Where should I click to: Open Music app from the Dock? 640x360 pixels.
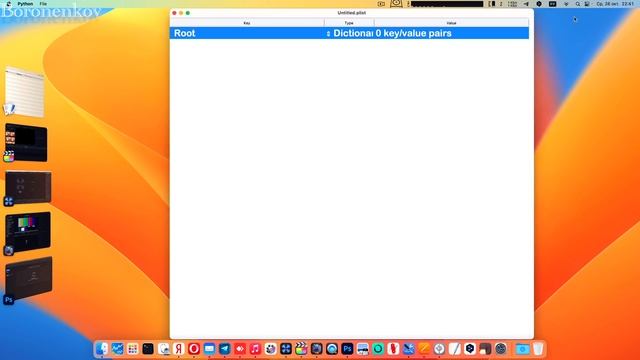click(255, 349)
